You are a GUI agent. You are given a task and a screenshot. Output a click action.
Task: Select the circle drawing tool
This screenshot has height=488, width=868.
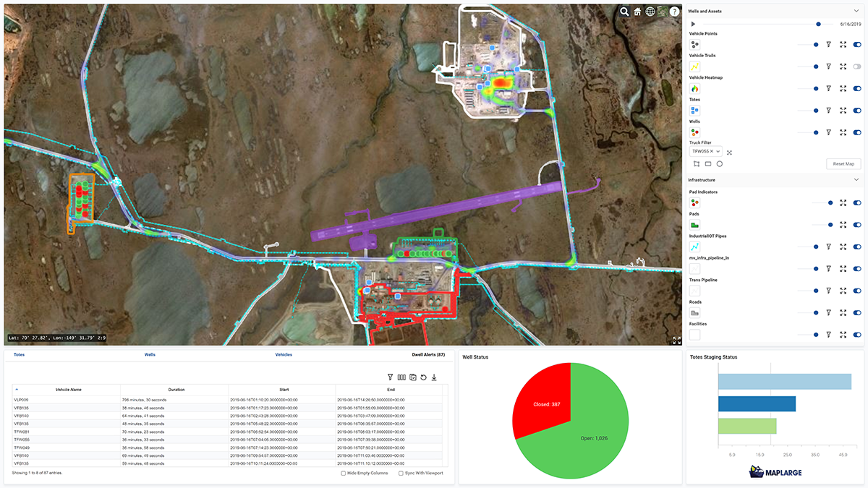click(720, 164)
